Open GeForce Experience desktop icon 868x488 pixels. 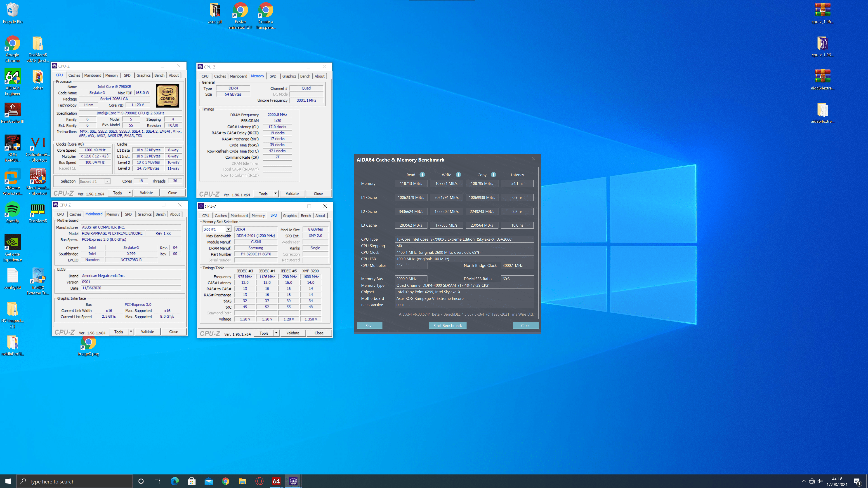click(x=12, y=248)
